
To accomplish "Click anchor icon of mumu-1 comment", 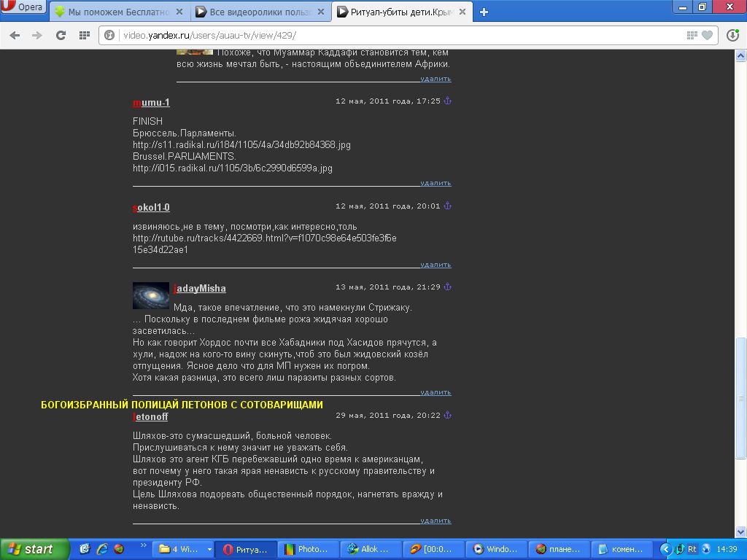I will [447, 101].
